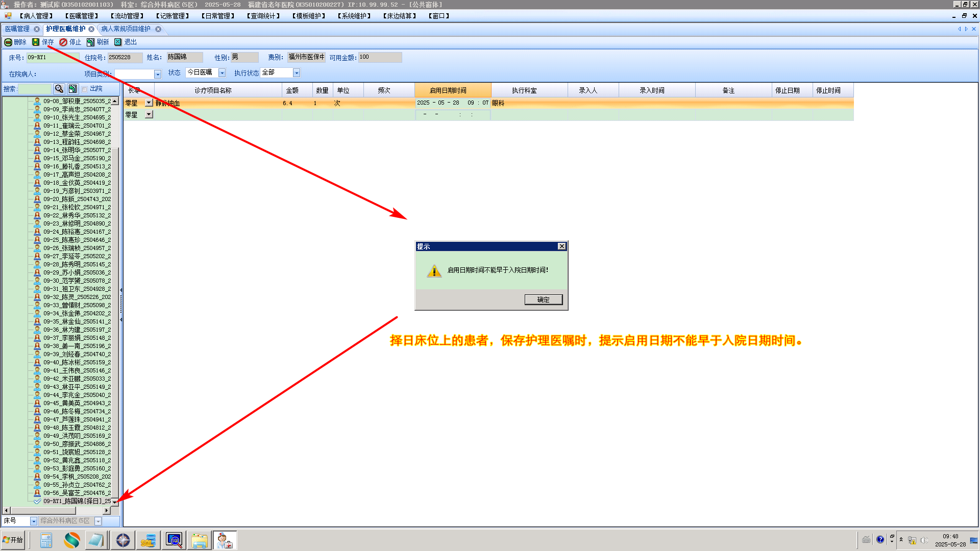Image resolution: width=980 pixels, height=551 pixels.
Task: Toggle the 出院 checkbox
Action: 85,89
